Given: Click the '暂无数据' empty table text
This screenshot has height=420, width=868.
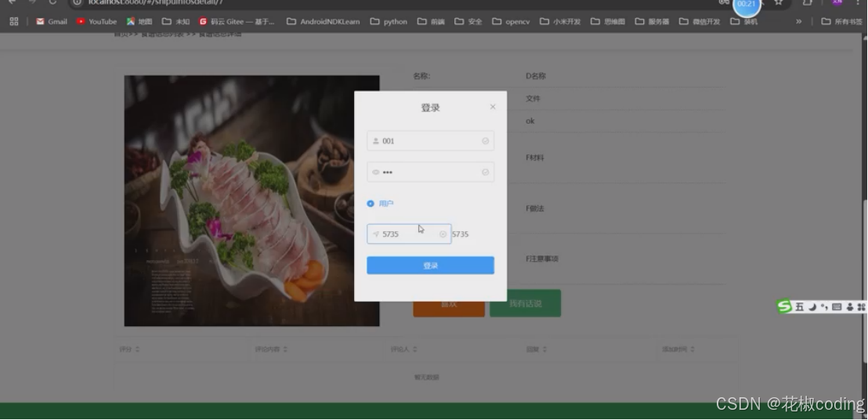Looking at the screenshot, I should [x=427, y=378].
